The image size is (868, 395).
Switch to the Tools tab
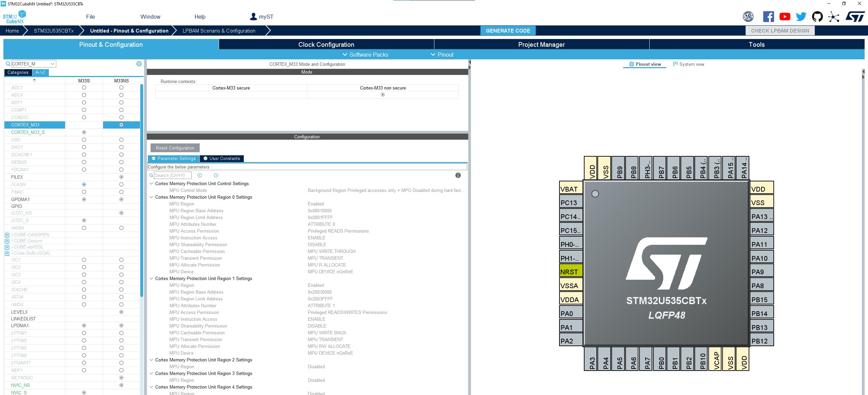[757, 44]
